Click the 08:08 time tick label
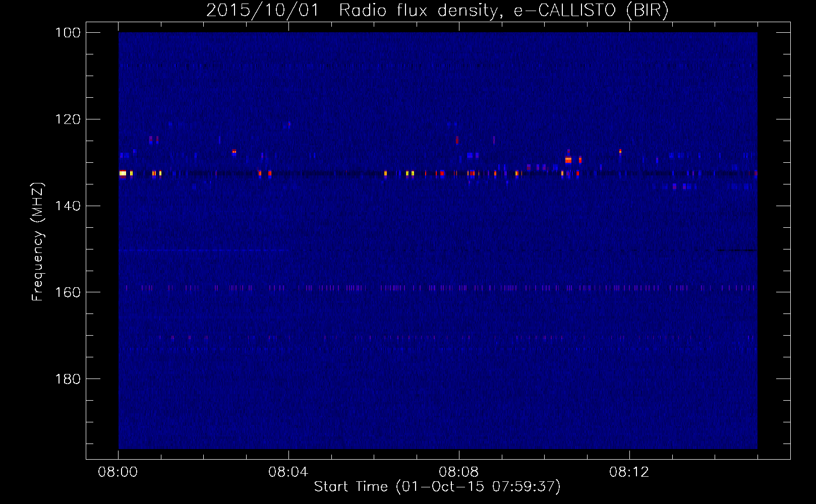This screenshot has height=504, width=816. [459, 472]
